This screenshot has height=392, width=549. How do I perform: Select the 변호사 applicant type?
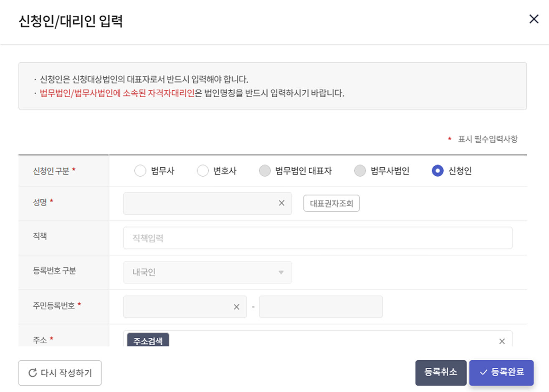(202, 170)
